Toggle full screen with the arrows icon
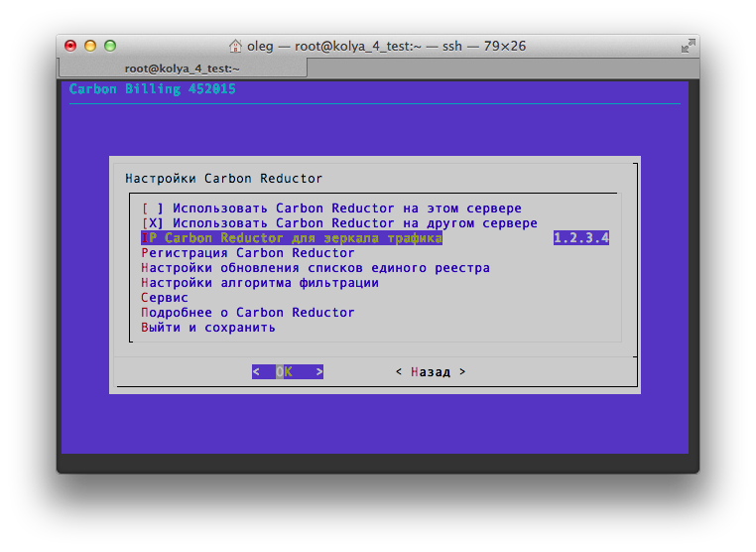Screen dimensions: 756x552 (688, 46)
